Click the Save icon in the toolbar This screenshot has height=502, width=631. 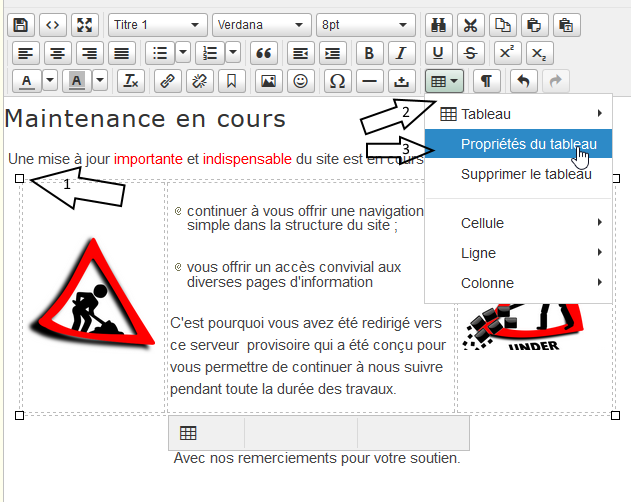[x=21, y=25]
